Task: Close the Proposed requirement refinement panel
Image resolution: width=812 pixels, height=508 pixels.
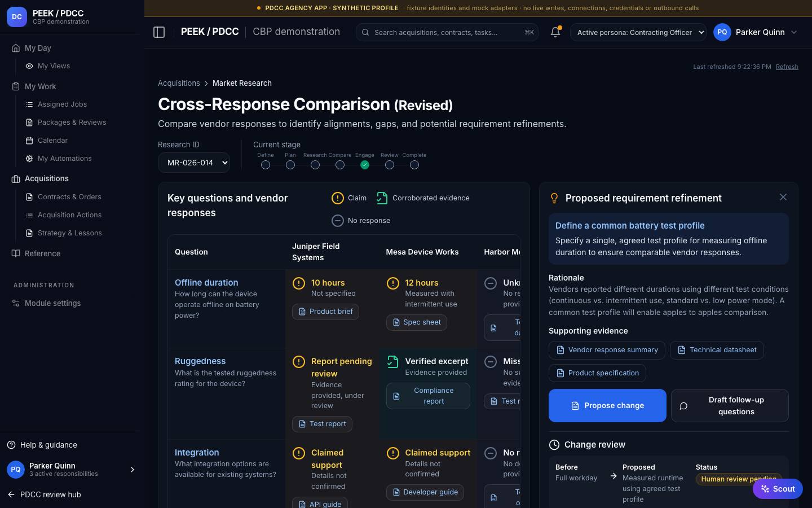Action: point(783,197)
